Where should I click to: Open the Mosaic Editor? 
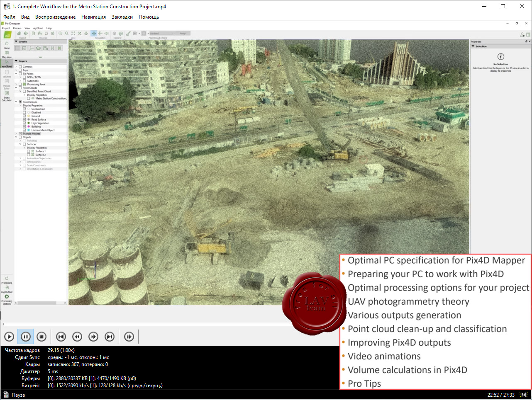[7, 84]
